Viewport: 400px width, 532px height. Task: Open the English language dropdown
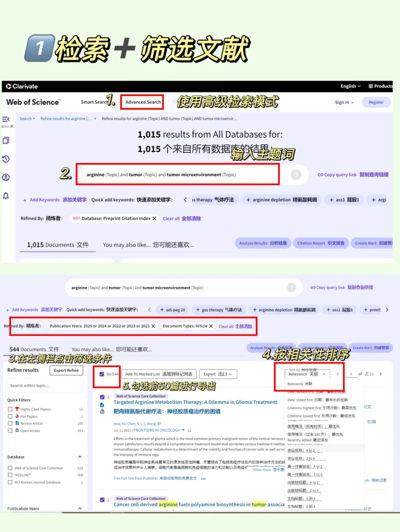click(x=350, y=86)
